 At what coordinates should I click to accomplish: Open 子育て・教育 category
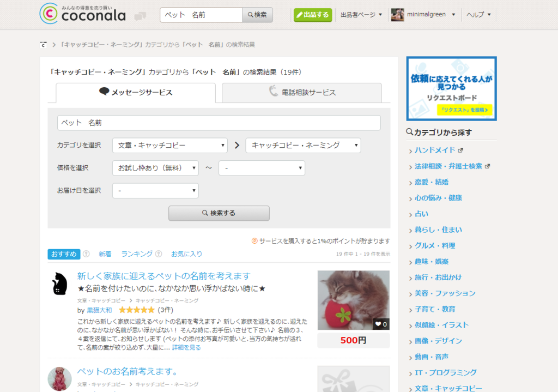(x=435, y=309)
